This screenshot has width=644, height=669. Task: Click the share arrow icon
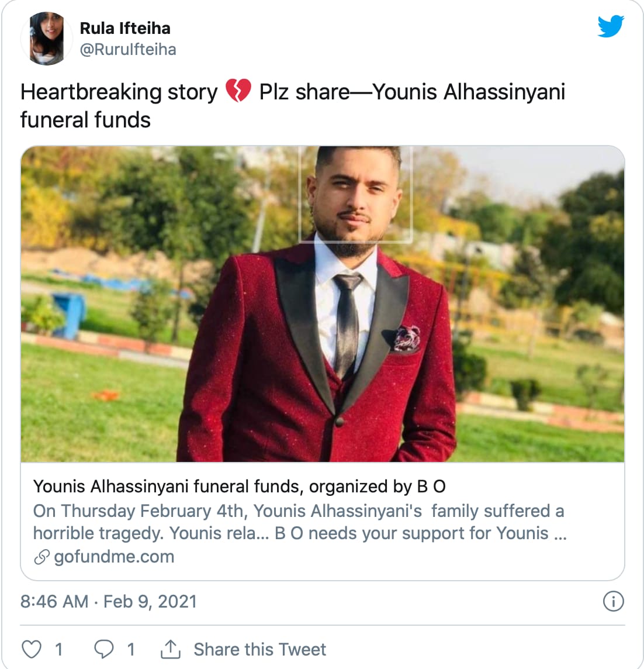tap(170, 649)
